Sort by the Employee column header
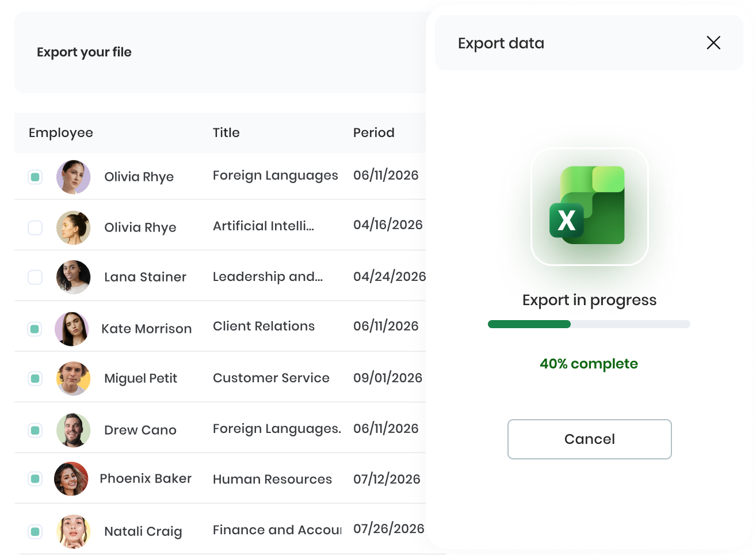This screenshot has height=555, width=756. (61, 133)
